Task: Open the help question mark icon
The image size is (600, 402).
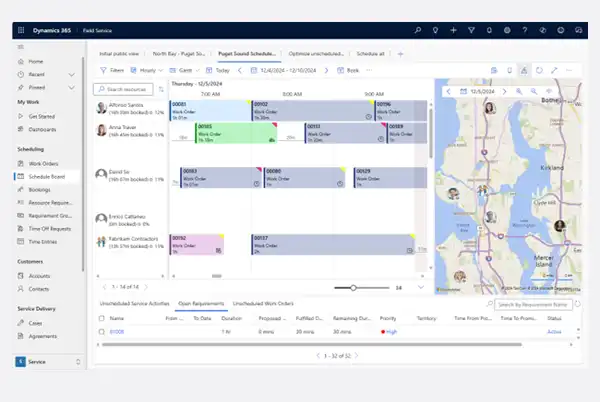Action: (524, 30)
